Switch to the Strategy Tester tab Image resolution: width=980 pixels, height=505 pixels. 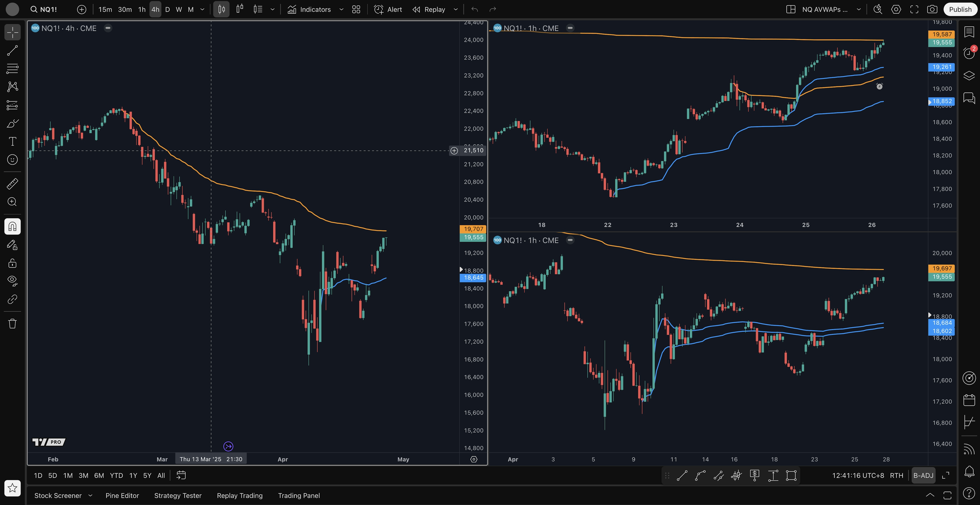pos(178,496)
